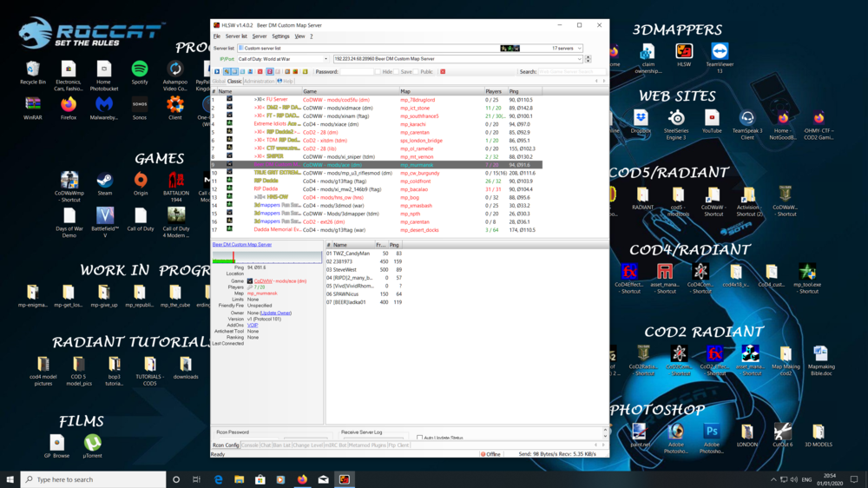868x488 pixels.
Task: Switch to the Classic tab
Action: (234, 82)
